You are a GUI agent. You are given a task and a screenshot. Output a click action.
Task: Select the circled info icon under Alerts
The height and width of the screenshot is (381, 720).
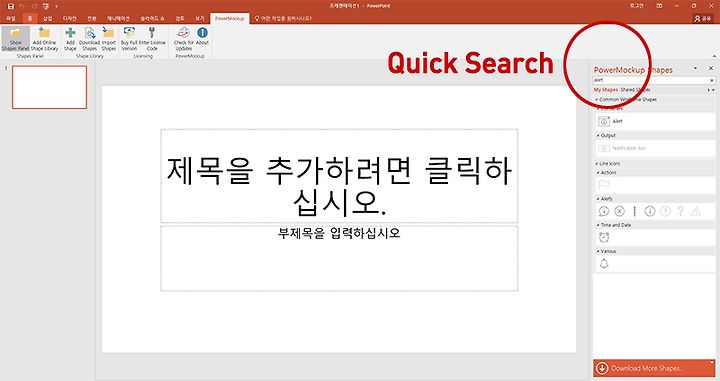(650, 211)
